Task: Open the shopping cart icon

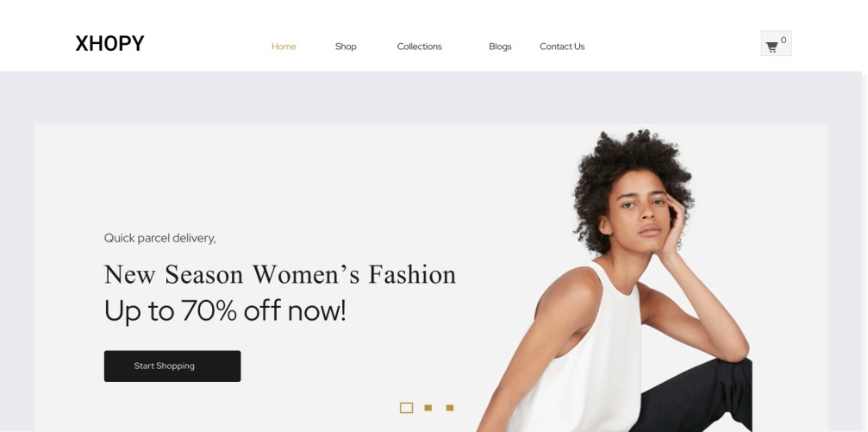Action: [x=771, y=47]
